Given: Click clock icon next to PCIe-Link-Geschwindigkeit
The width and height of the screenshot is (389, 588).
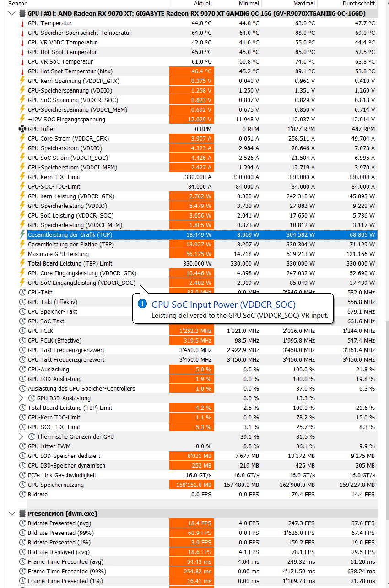Looking at the screenshot, I should [22, 475].
